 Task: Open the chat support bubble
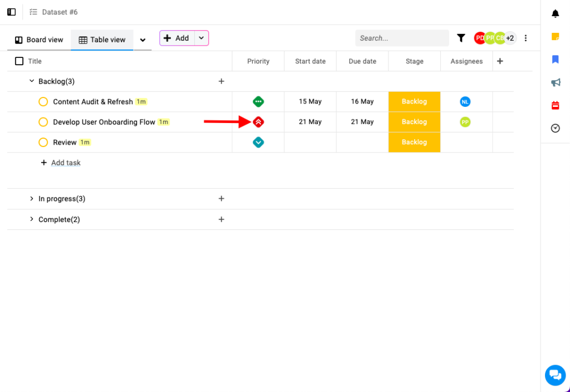click(x=554, y=374)
